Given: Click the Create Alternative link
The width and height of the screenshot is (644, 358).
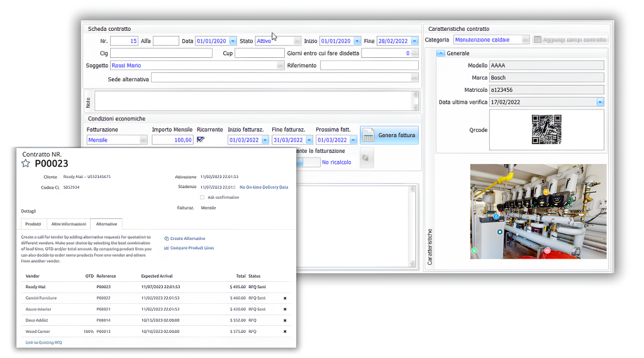Looking at the screenshot, I should click(185, 238).
